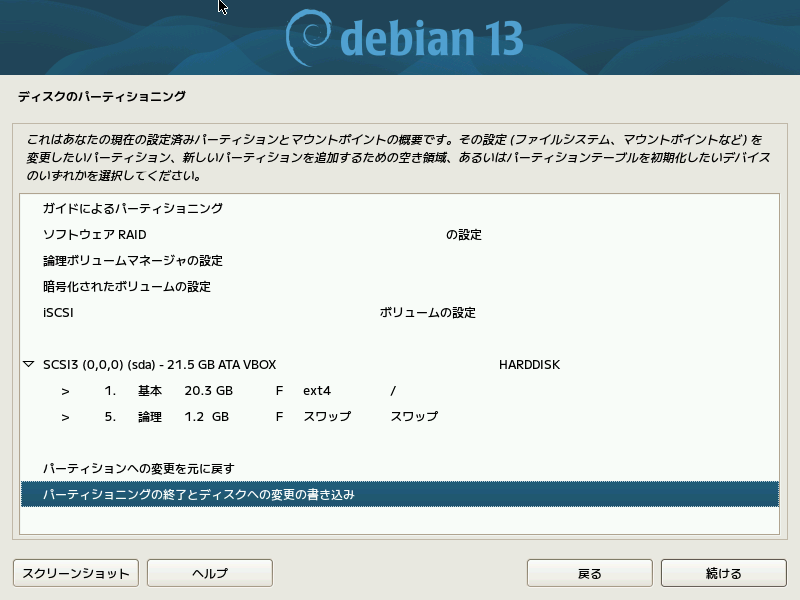Click the '/' mount point text
The image size is (800, 600).
(x=393, y=391)
